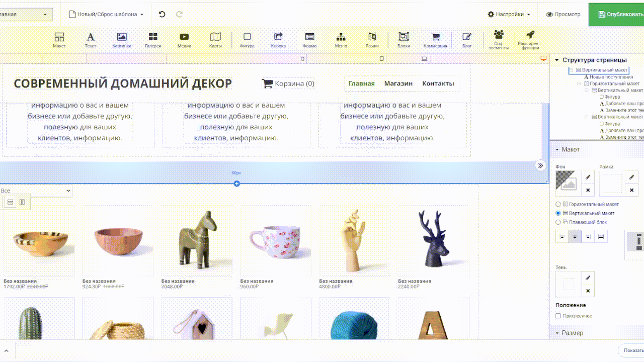Select Горизонтальный макет radio option
The width and height of the screenshot is (644, 362).
tap(558, 204)
